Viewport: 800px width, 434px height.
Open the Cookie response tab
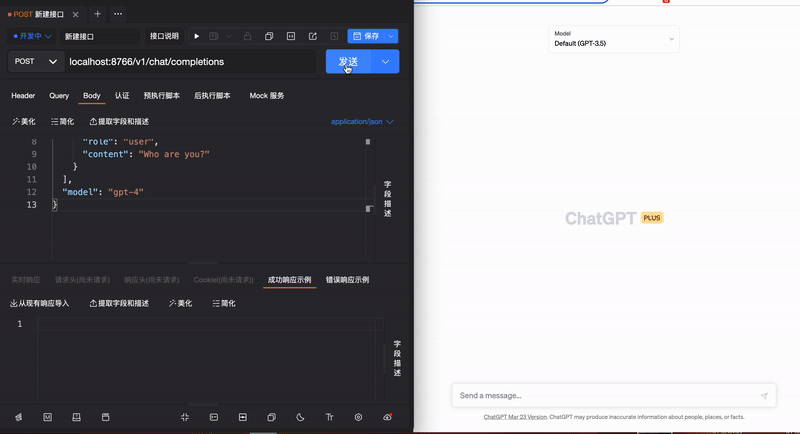coord(223,279)
